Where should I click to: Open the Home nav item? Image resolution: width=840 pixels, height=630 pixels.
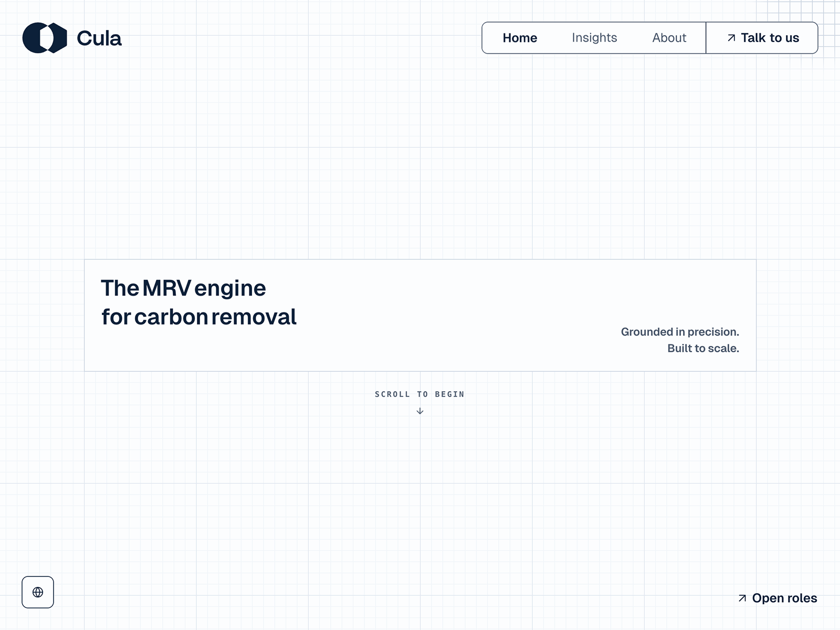point(520,38)
